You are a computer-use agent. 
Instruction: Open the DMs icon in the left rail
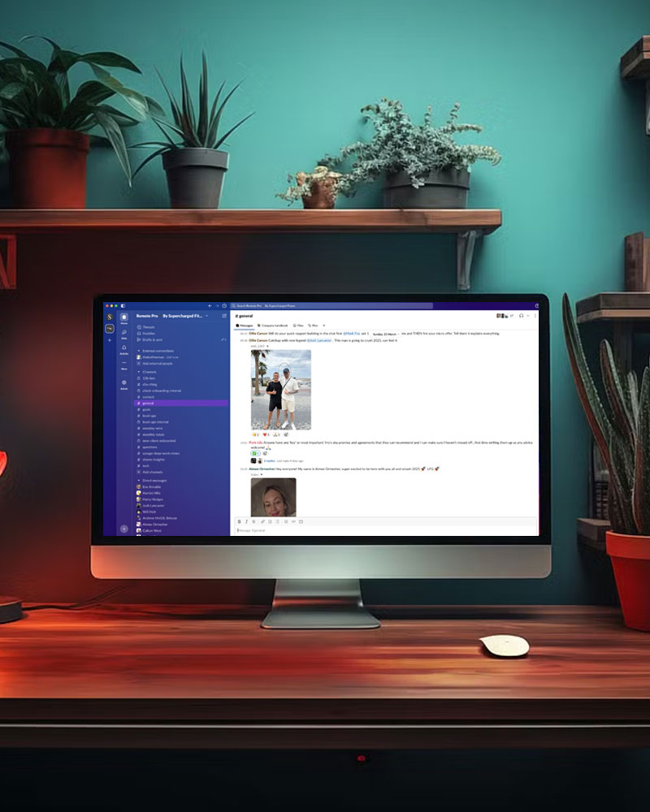tap(124, 333)
